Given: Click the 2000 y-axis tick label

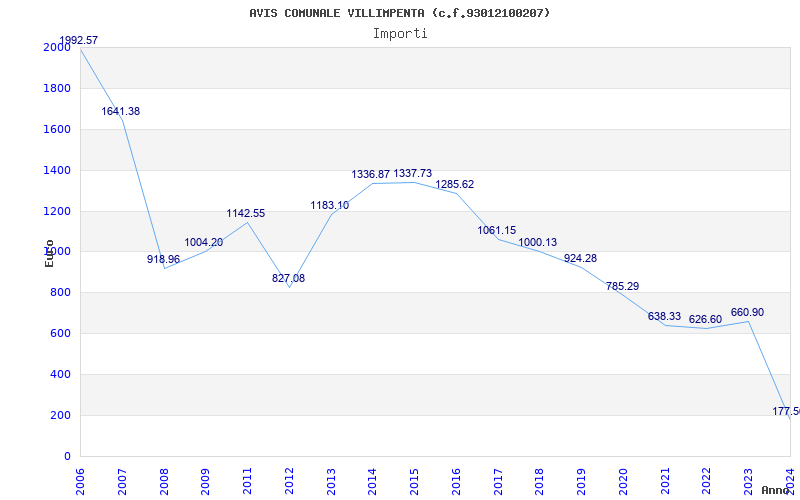Looking at the screenshot, I should tap(57, 47).
